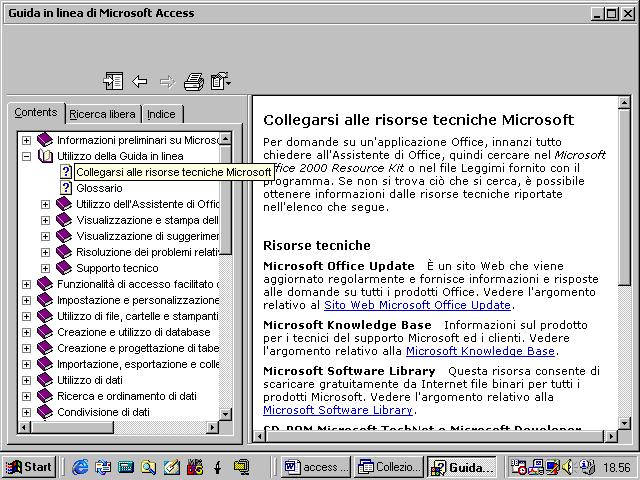Select Creazione e utilizzo di database entry
The height and width of the screenshot is (480, 640).
pyautogui.click(x=134, y=332)
